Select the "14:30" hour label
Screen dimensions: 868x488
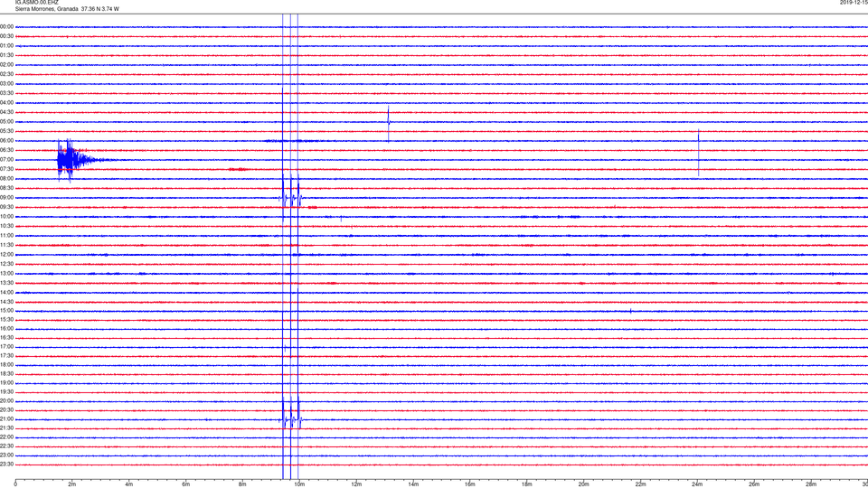click(x=6, y=302)
